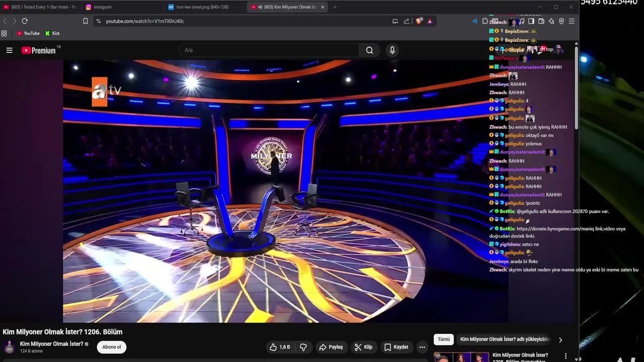The width and height of the screenshot is (644, 362).
Task: Click the share page icon in address bar
Action: pyautogui.click(x=407, y=21)
